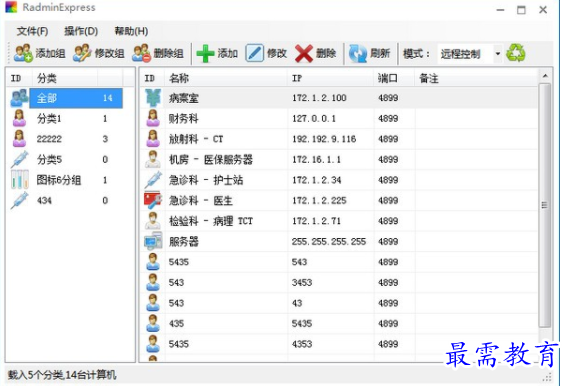Click the 修改 button label
This screenshot has width=567, height=386.
[x=277, y=54]
